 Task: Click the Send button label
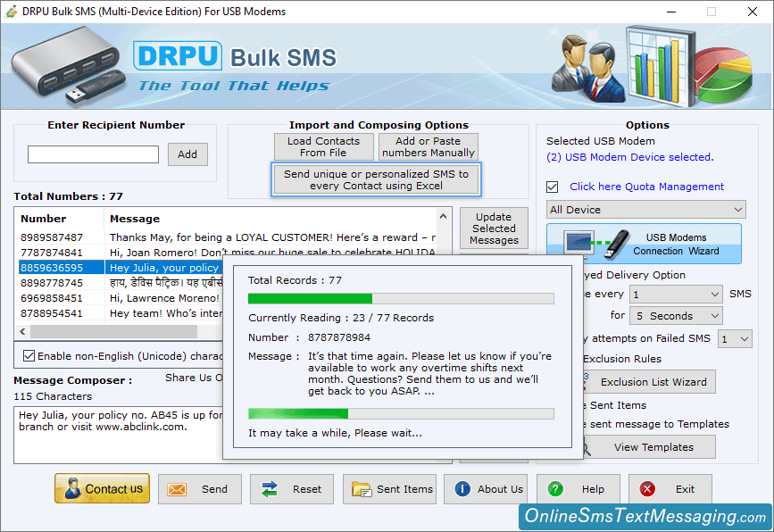point(214,489)
